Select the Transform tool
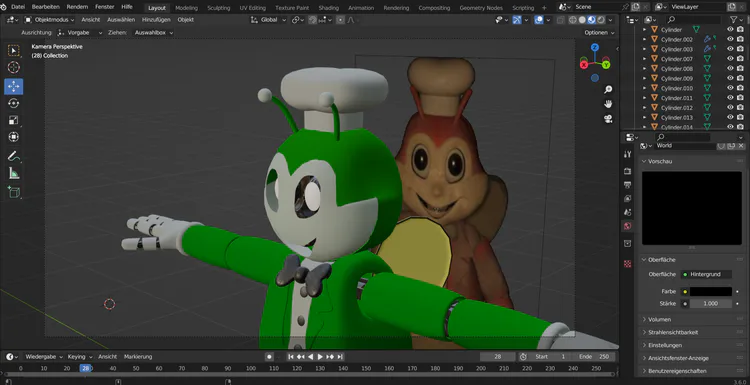This screenshot has width=750, height=385. tap(13, 137)
